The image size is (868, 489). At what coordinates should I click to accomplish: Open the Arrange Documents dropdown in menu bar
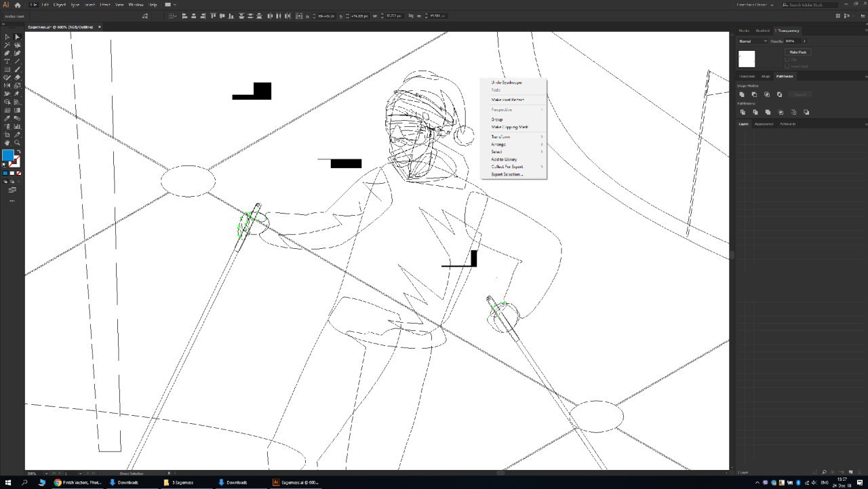pos(170,5)
